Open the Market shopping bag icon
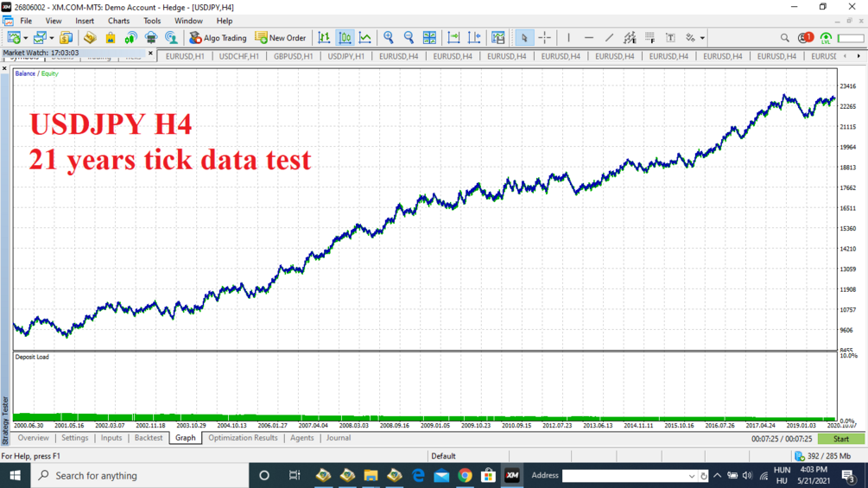 point(111,38)
